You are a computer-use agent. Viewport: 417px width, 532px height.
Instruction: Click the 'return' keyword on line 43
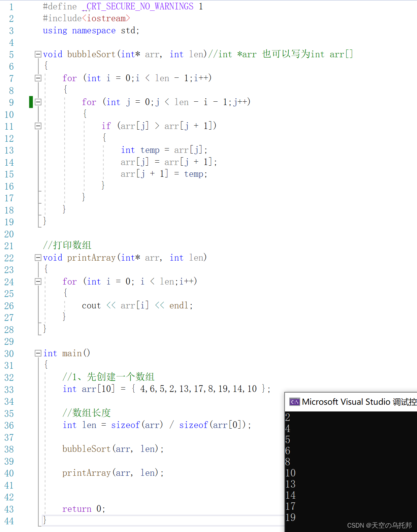pyautogui.click(x=77, y=509)
